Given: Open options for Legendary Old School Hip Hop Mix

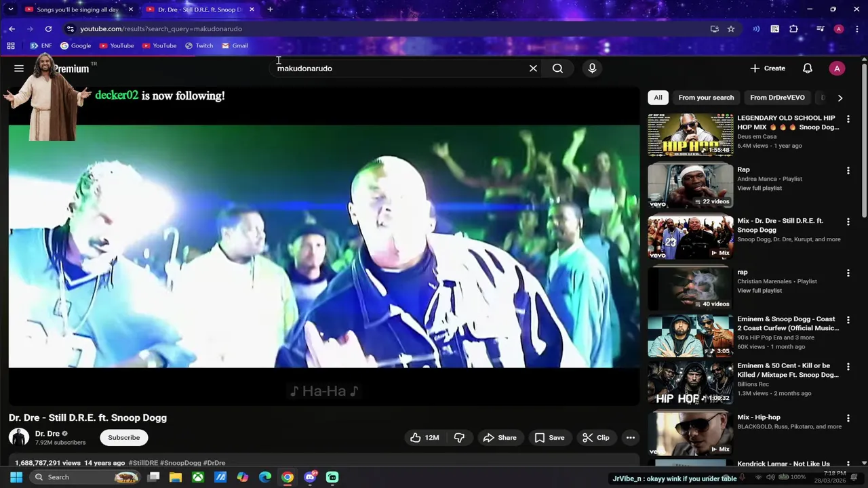Looking at the screenshot, I should coord(848,119).
